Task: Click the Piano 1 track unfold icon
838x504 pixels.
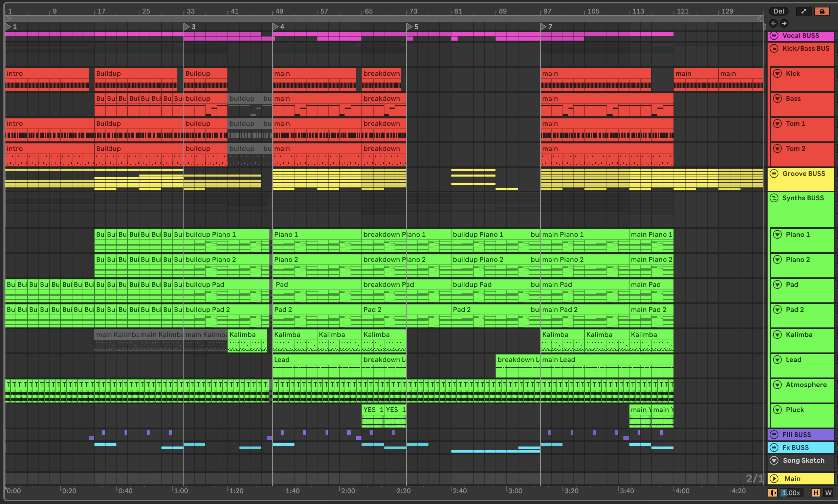Action: tap(777, 235)
